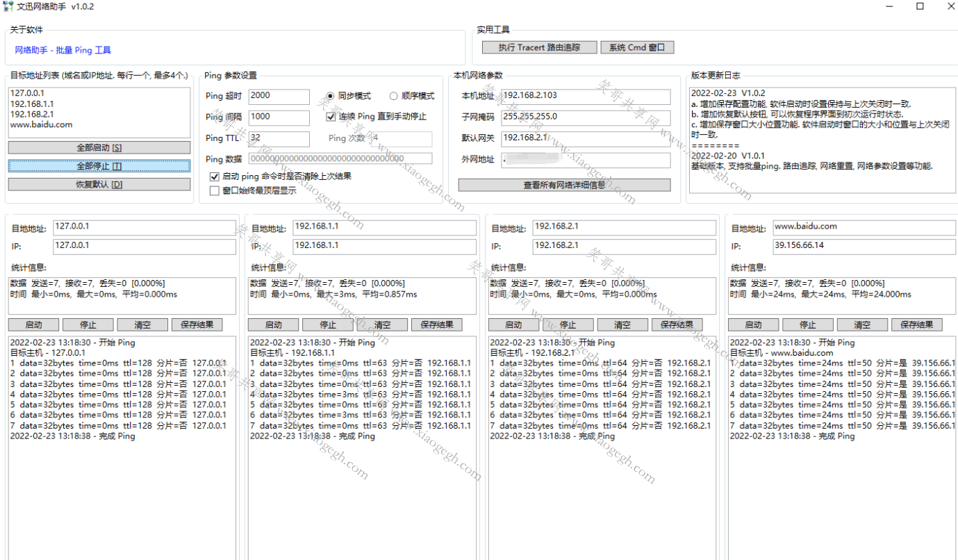Image resolution: width=958 pixels, height=560 pixels.
Task: Click 网络助手 - 批量 Ping 工具 text
Action: (x=63, y=50)
